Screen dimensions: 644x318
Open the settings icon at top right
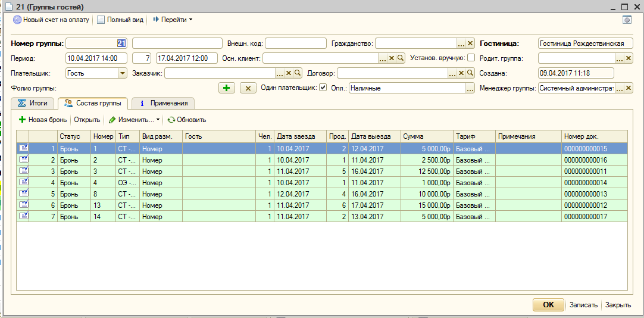tap(627, 19)
